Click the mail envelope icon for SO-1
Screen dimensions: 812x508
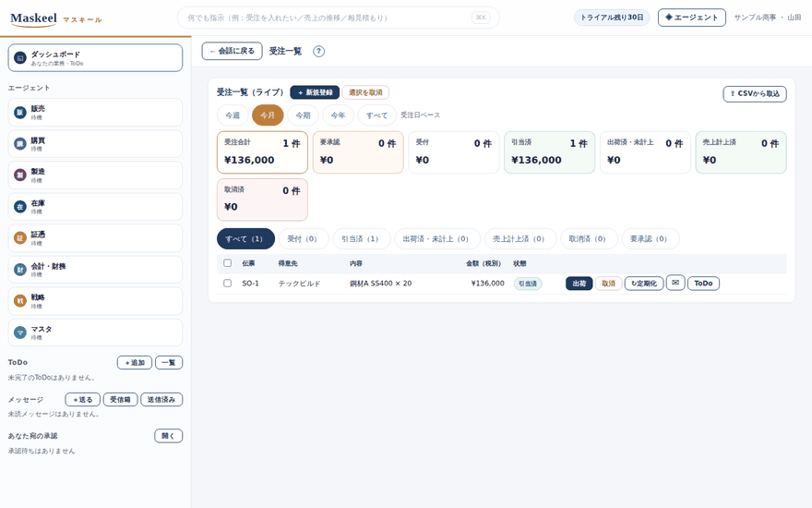point(675,283)
